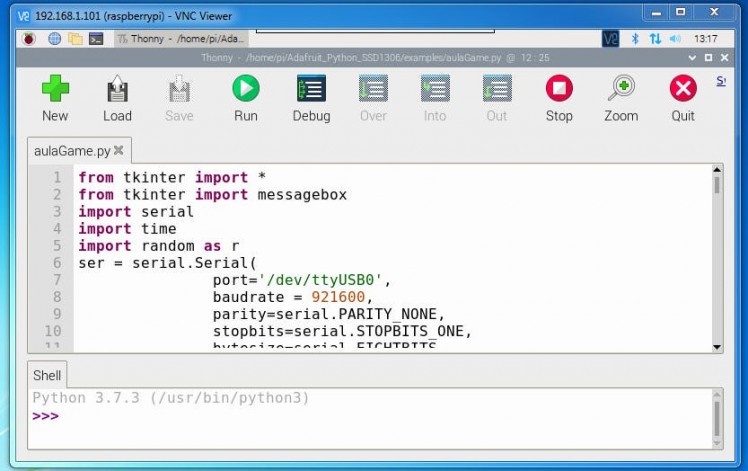Click the shell prompt >>> input area
The height and width of the screenshot is (471, 748).
(46, 416)
